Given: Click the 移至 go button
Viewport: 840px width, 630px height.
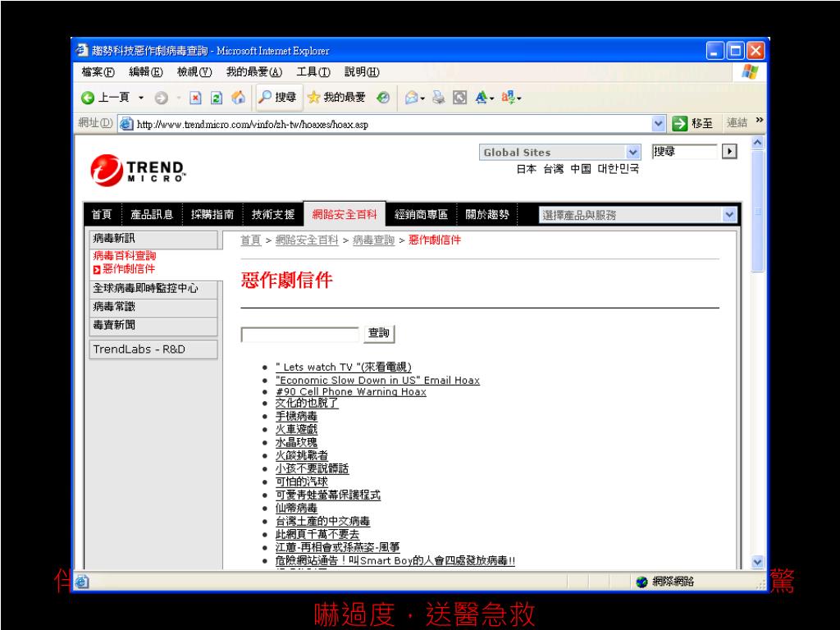Looking at the screenshot, I should click(692, 124).
